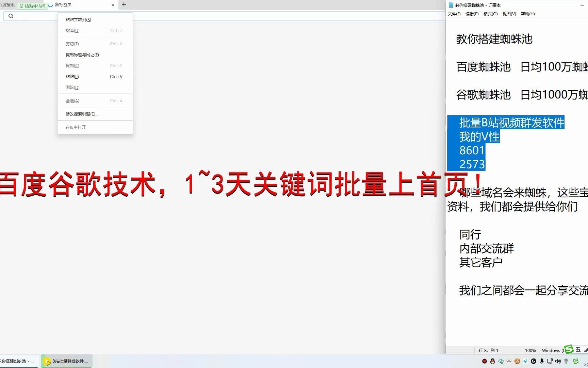Open the Logitech G tray icon
The height and width of the screenshot is (368, 588).
pos(534,361)
